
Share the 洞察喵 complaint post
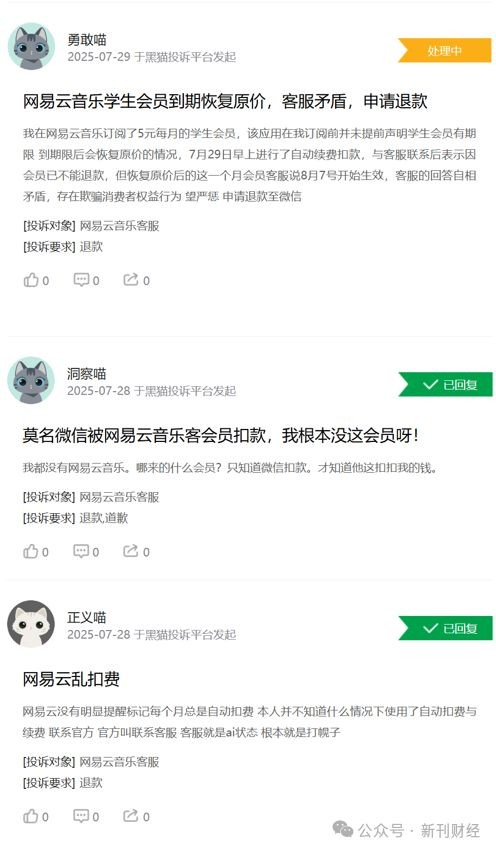(136, 551)
